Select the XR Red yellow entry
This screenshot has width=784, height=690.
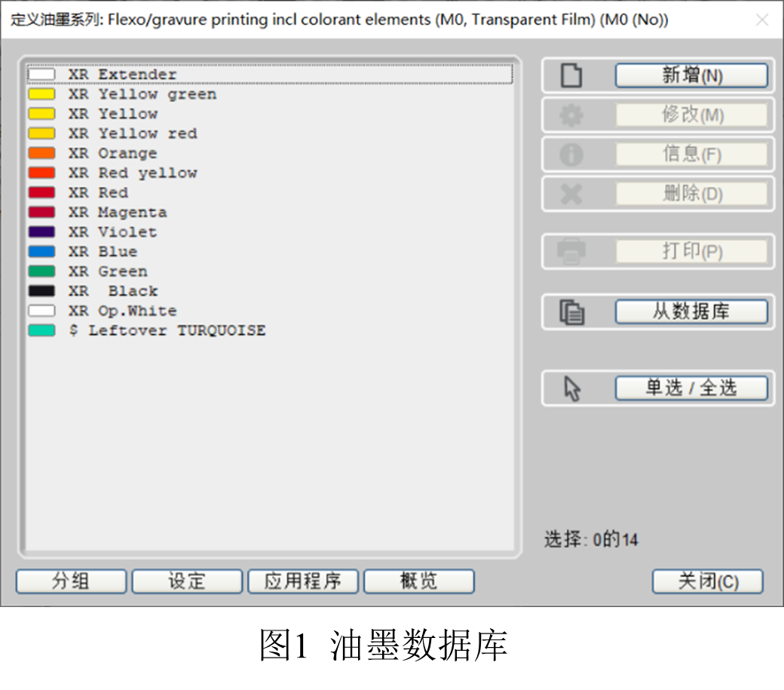pyautogui.click(x=270, y=173)
